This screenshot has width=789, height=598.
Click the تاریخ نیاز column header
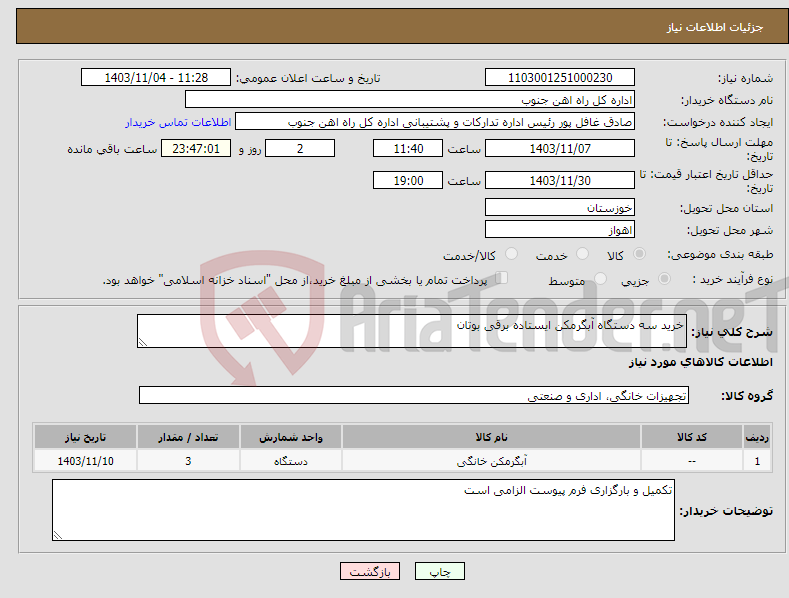[86, 437]
